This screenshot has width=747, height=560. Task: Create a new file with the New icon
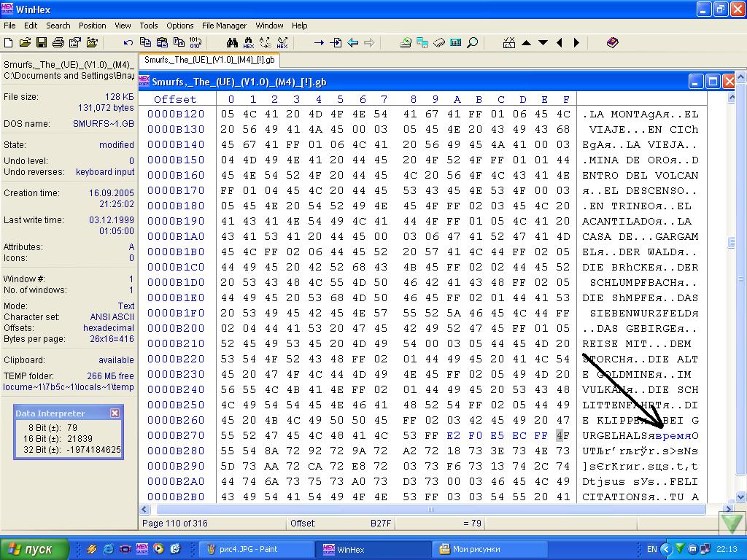pyautogui.click(x=8, y=43)
